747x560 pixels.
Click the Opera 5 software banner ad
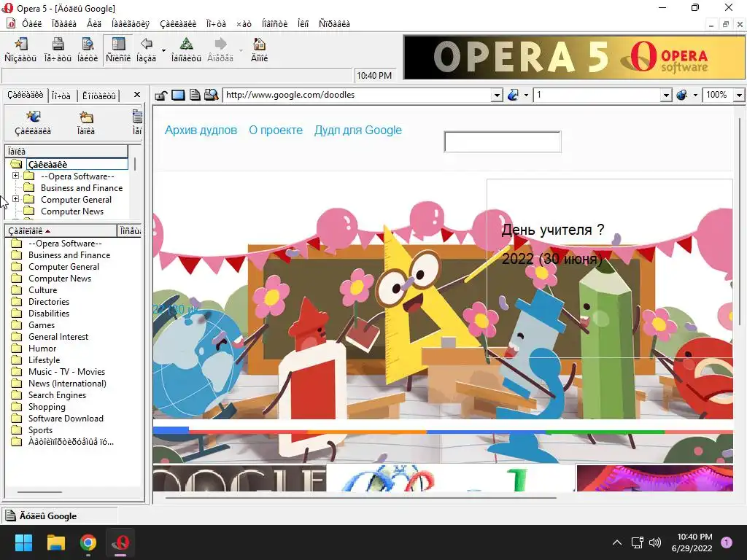(574, 57)
